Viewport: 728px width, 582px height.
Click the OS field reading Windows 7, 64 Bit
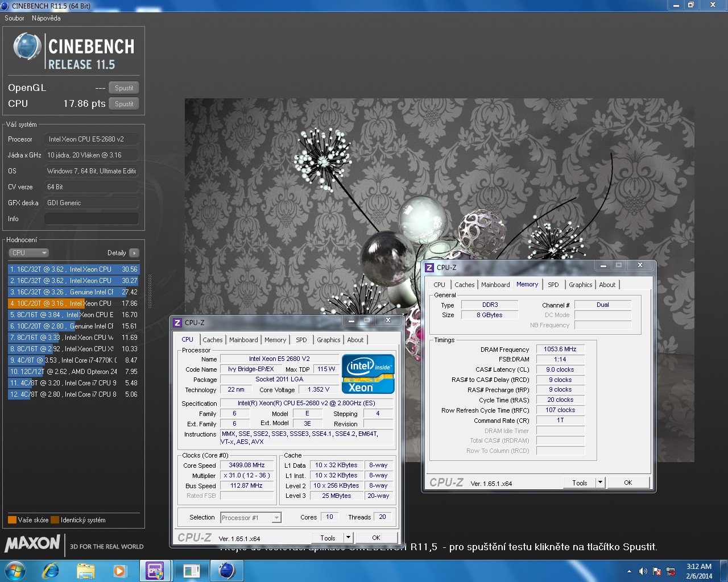[92, 171]
